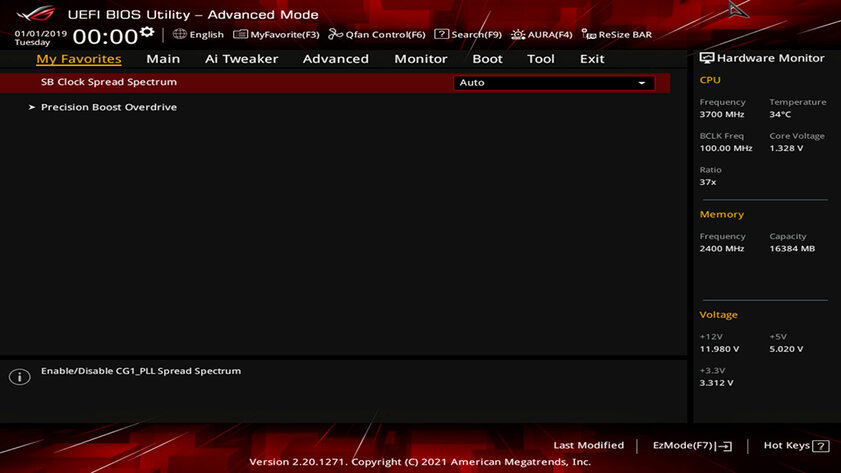Open AURA(F4) lighting settings
The image size is (841, 473).
542,34
